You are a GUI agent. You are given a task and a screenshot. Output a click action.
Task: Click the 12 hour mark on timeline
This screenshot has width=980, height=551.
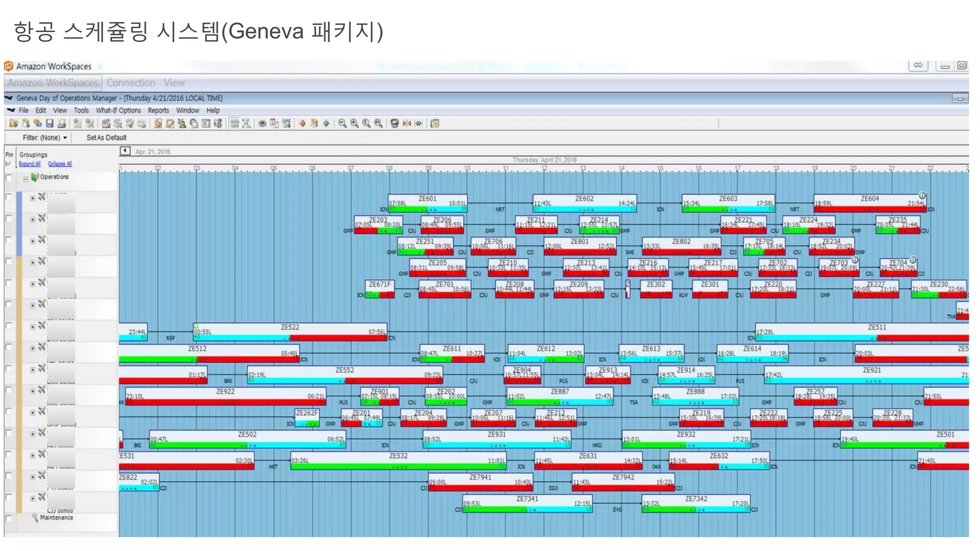pos(544,168)
